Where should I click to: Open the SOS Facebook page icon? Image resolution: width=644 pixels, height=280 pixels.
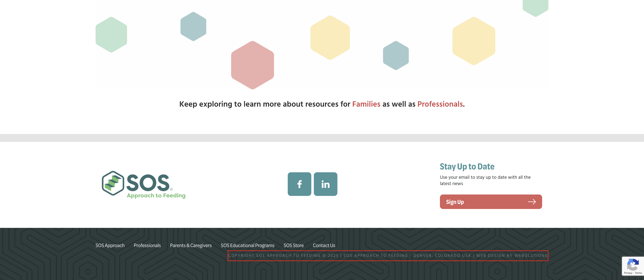coord(299,184)
